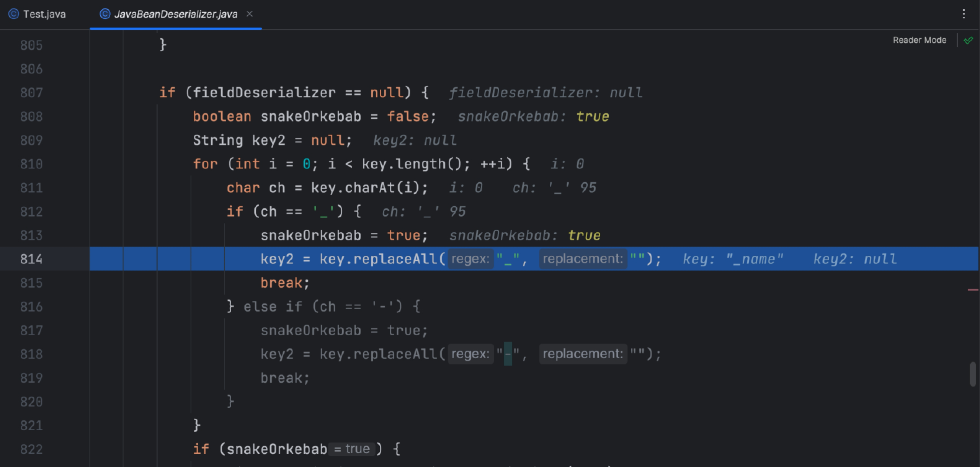Click the inline value 'key2: null' on line 814
This screenshot has height=467, width=980.
(x=855, y=259)
